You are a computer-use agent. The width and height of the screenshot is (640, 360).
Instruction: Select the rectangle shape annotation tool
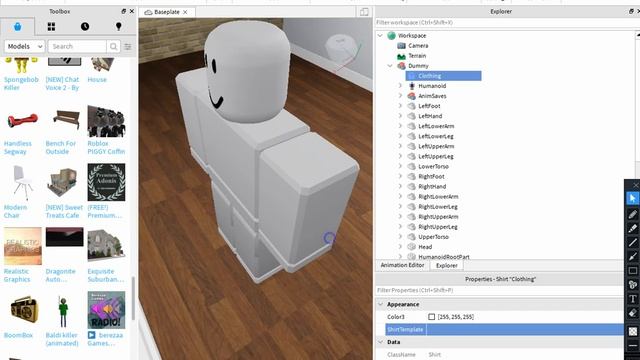633,271
